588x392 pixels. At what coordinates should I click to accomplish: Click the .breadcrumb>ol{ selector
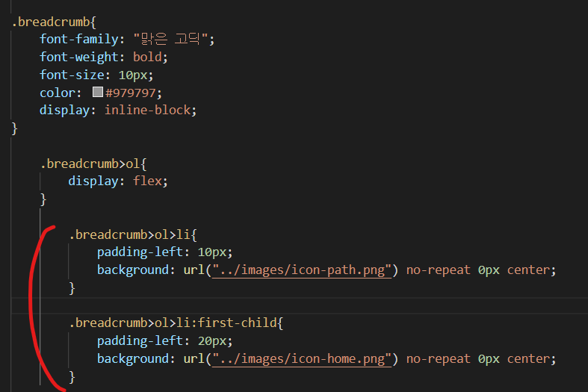(93, 164)
